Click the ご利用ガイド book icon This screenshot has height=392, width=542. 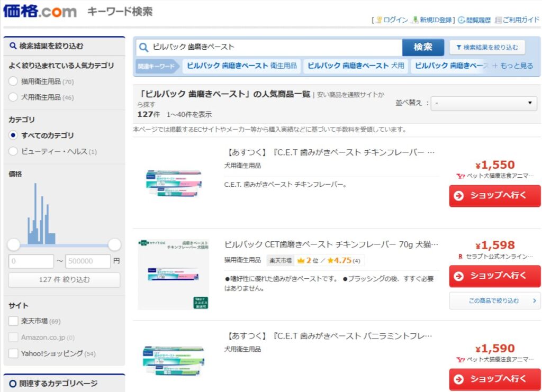(x=498, y=20)
